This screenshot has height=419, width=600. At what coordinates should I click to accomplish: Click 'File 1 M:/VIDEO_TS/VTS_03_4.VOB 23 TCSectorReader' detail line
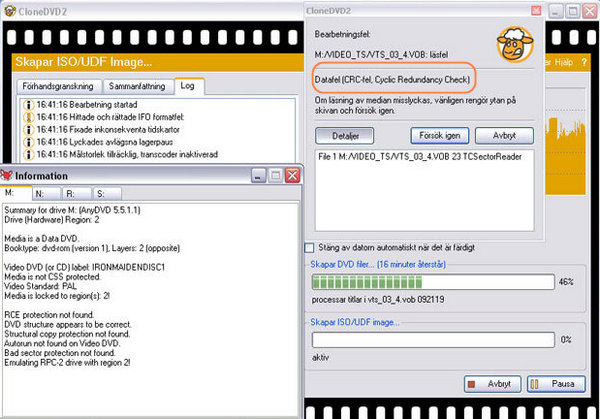click(420, 157)
